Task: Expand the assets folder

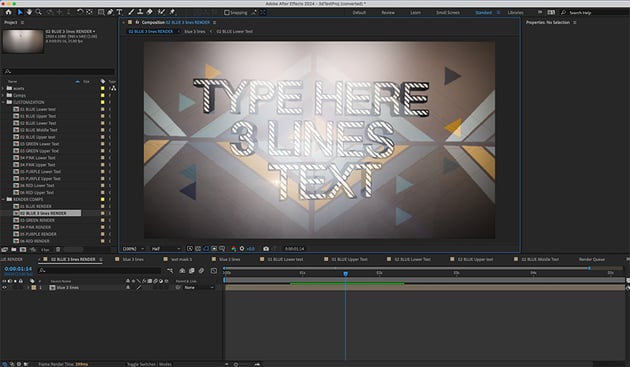Action: click(3, 88)
